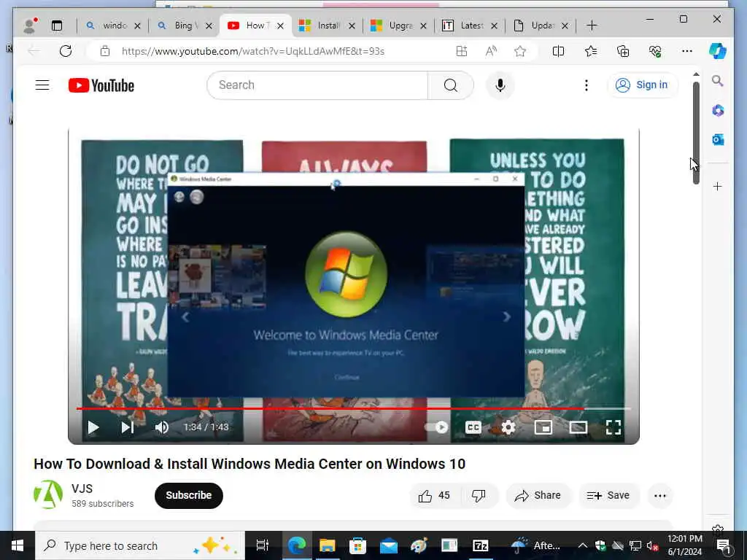Show hidden system tray icons
Screen dimensions: 747x560
[582, 545]
